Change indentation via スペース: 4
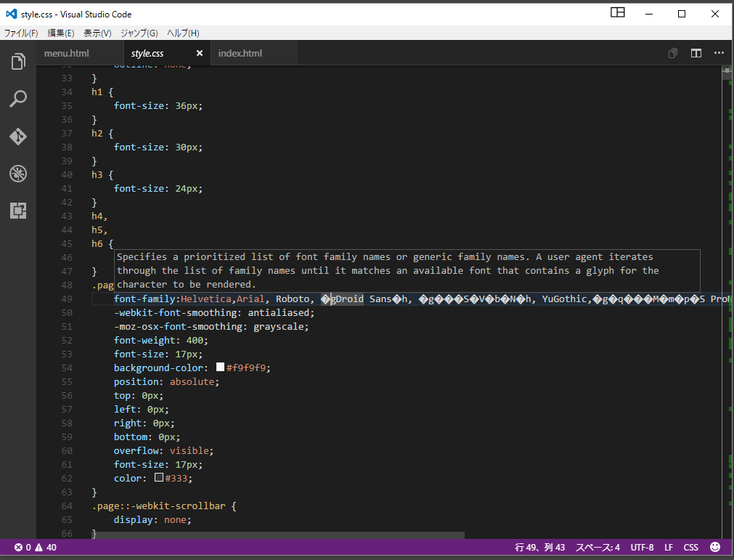 (598, 548)
